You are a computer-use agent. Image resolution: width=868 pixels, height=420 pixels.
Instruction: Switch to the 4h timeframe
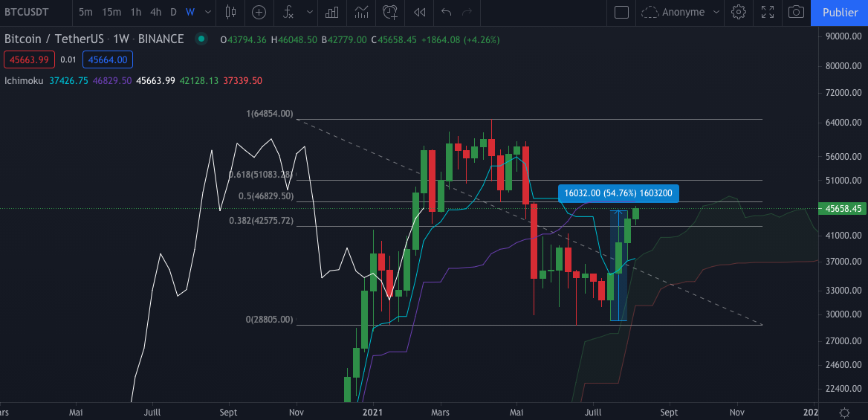(155, 12)
